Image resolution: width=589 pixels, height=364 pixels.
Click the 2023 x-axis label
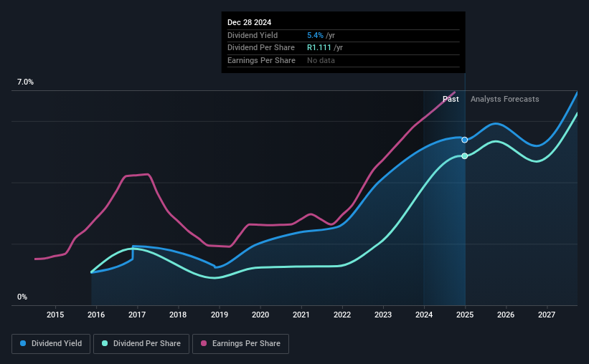(383, 315)
